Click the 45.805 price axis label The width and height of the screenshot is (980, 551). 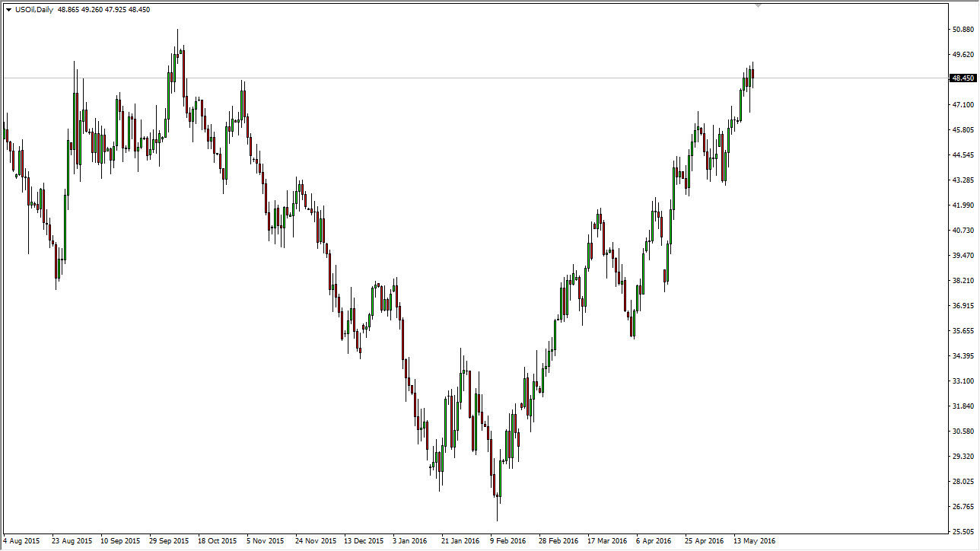(x=963, y=130)
